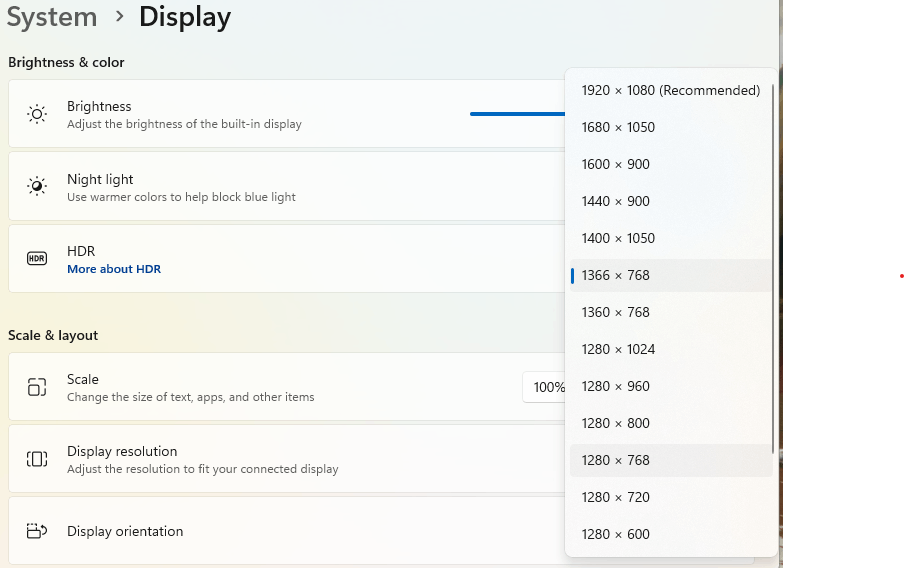
Task: Click the Display orientation icon
Action: [x=37, y=530]
